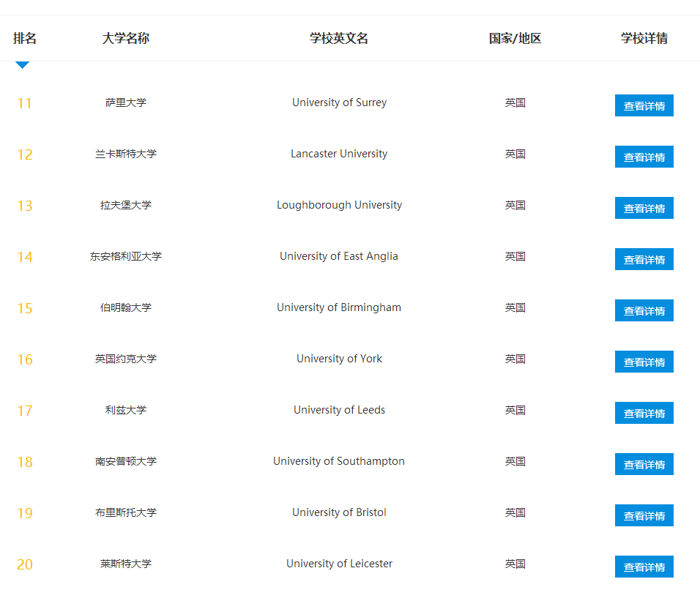The image size is (700, 590).
Task: Select the name 利兹大学
Action: click(126, 410)
